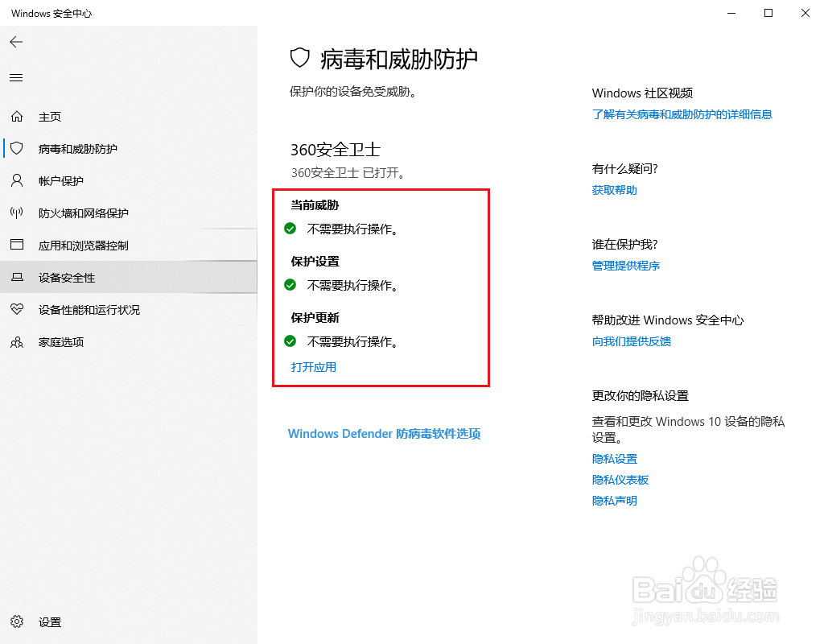The height and width of the screenshot is (644, 824).
Task: Click the large shield icon by the page title
Action: (300, 58)
